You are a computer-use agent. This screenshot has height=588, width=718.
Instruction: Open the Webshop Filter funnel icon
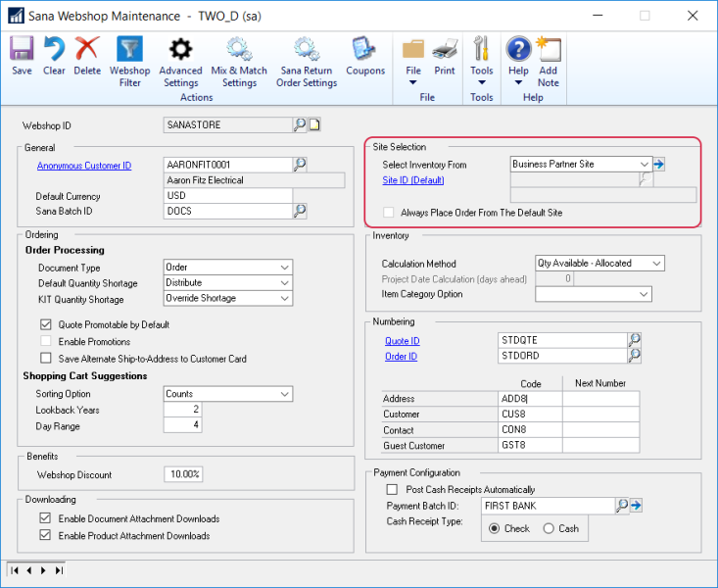coord(129,49)
